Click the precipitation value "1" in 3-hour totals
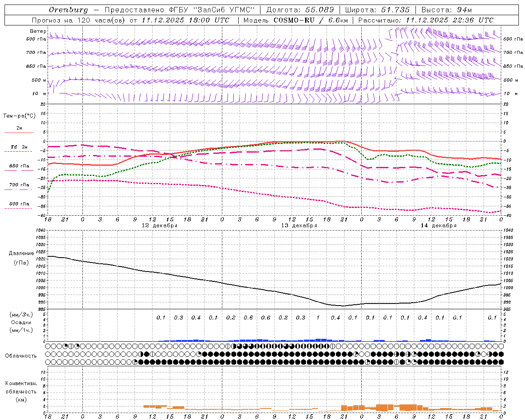 pos(318,317)
